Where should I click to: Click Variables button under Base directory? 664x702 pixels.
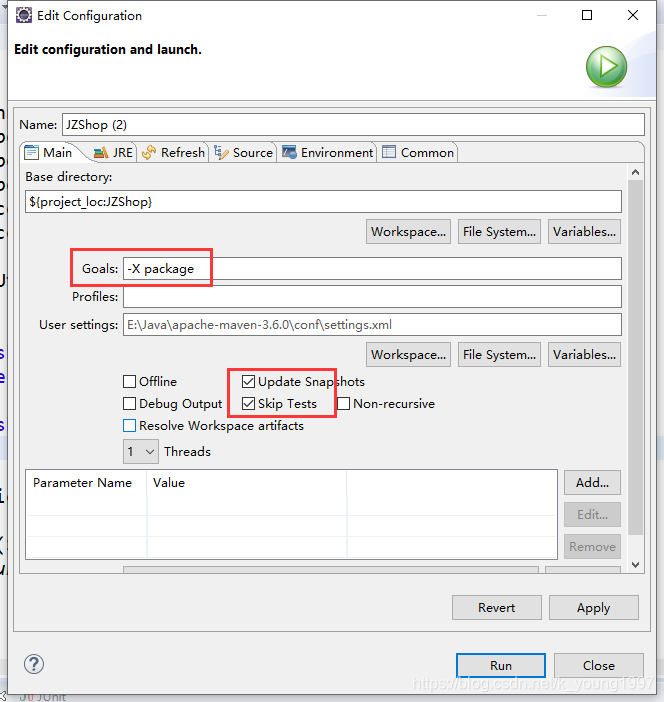[x=584, y=231]
